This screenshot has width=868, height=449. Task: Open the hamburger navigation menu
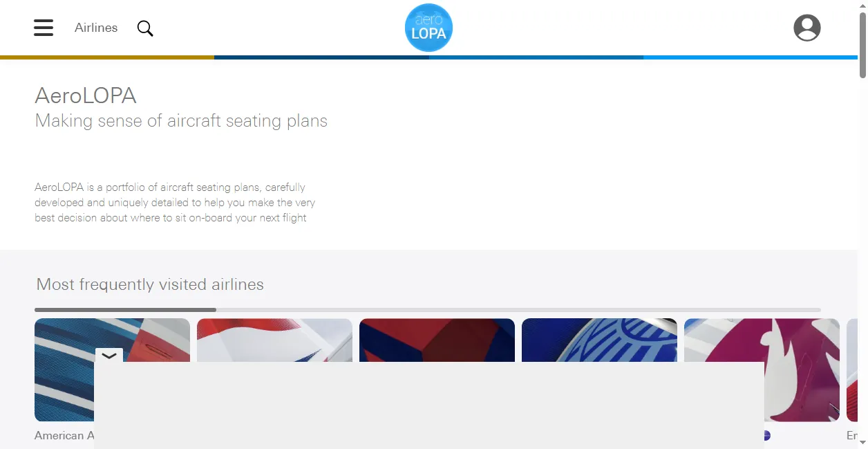click(x=44, y=28)
